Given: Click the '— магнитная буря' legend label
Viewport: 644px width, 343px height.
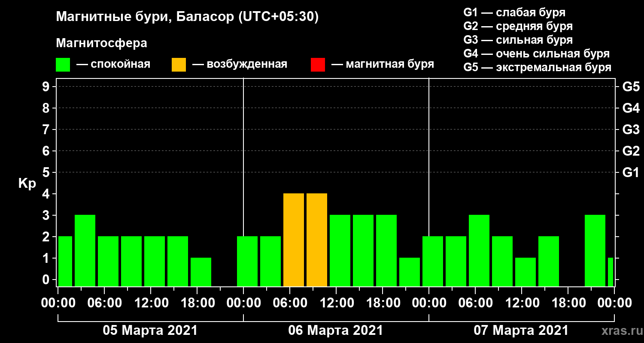Looking at the screenshot, I should tap(383, 65).
